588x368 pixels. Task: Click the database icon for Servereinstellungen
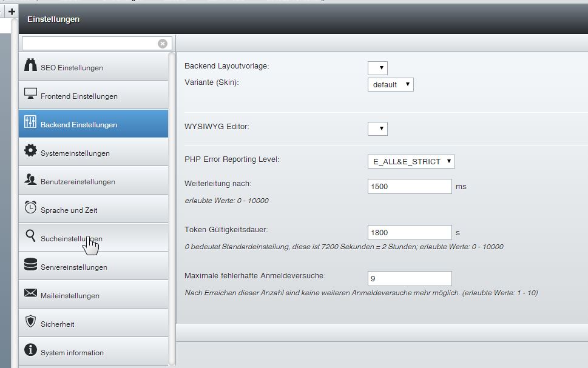pos(30,264)
